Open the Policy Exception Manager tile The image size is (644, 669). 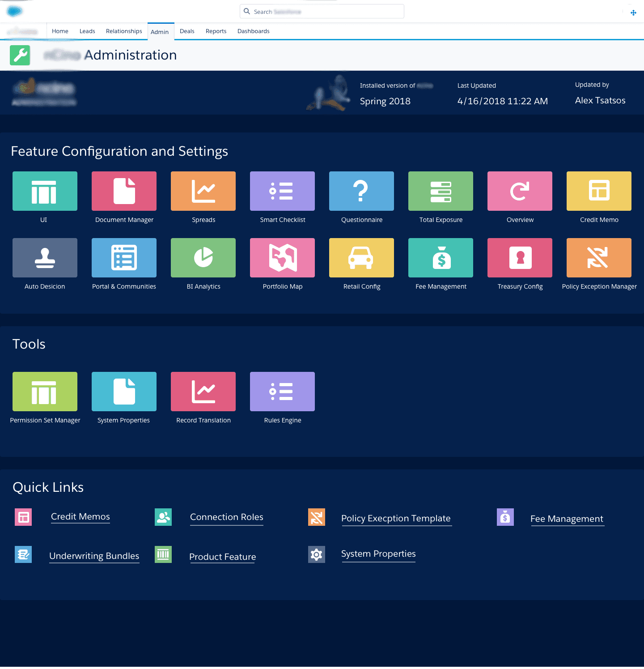coord(599,258)
